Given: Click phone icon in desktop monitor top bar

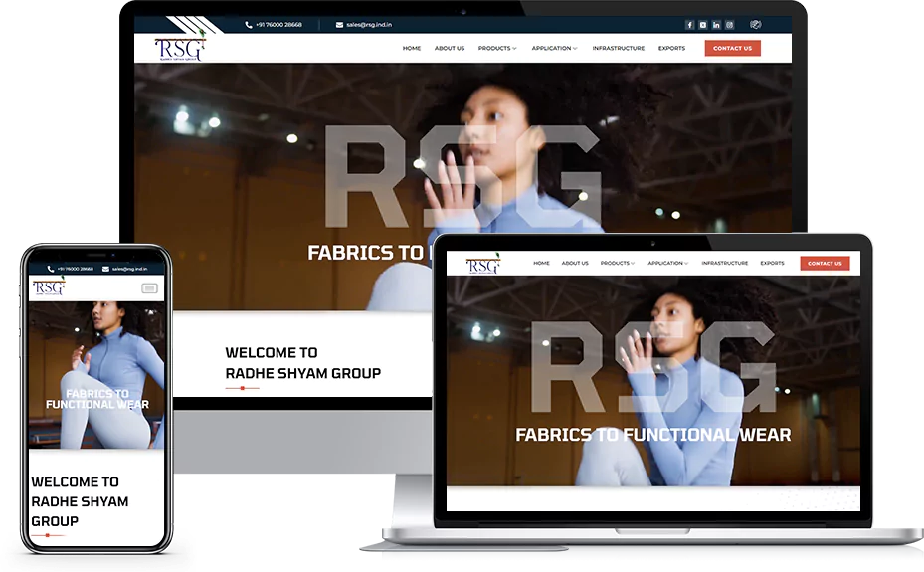Looking at the screenshot, I should pos(248,25).
